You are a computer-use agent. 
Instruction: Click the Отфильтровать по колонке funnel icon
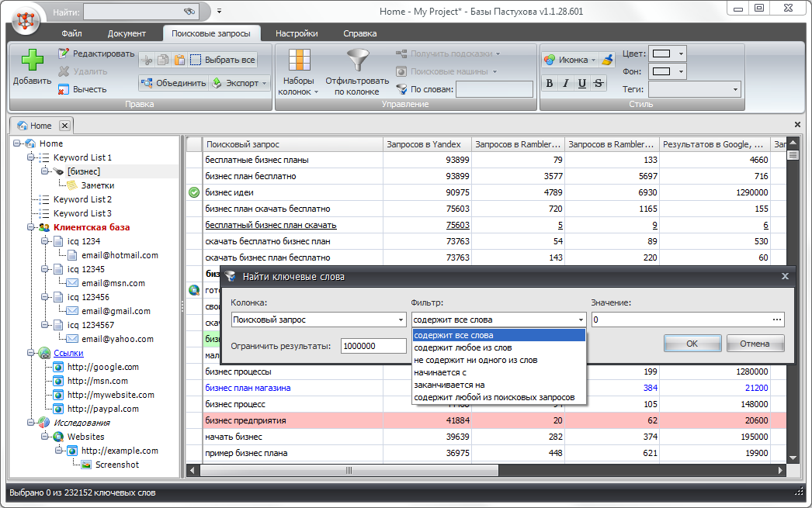tap(357, 60)
